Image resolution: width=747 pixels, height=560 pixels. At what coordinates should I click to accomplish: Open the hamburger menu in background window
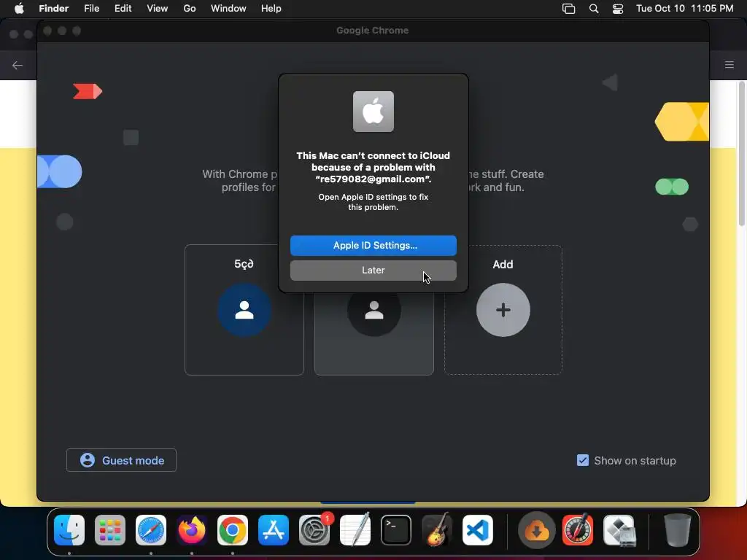pyautogui.click(x=729, y=65)
